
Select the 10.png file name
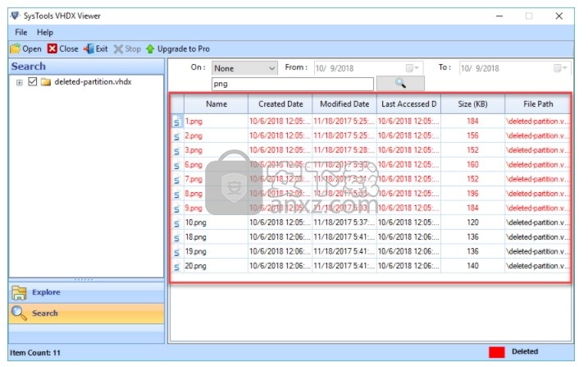[x=196, y=222]
